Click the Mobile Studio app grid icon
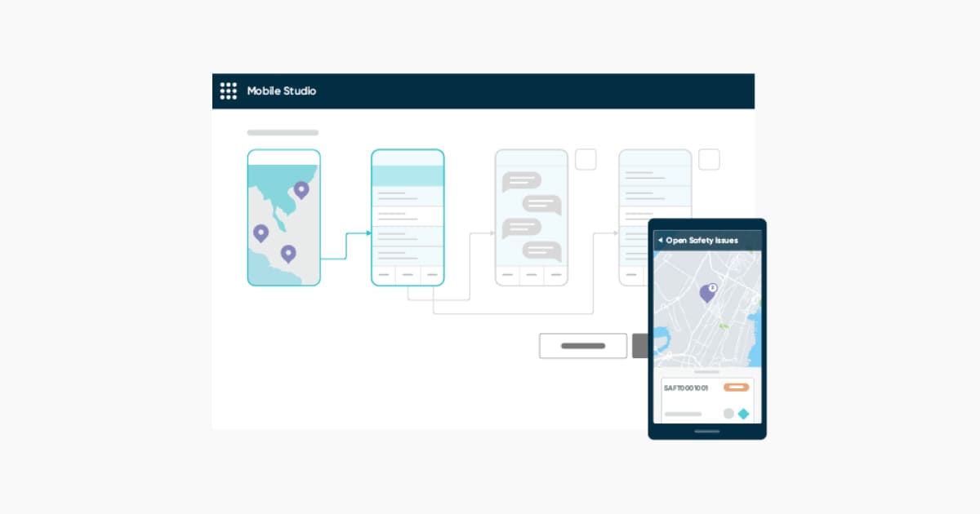 [x=229, y=91]
